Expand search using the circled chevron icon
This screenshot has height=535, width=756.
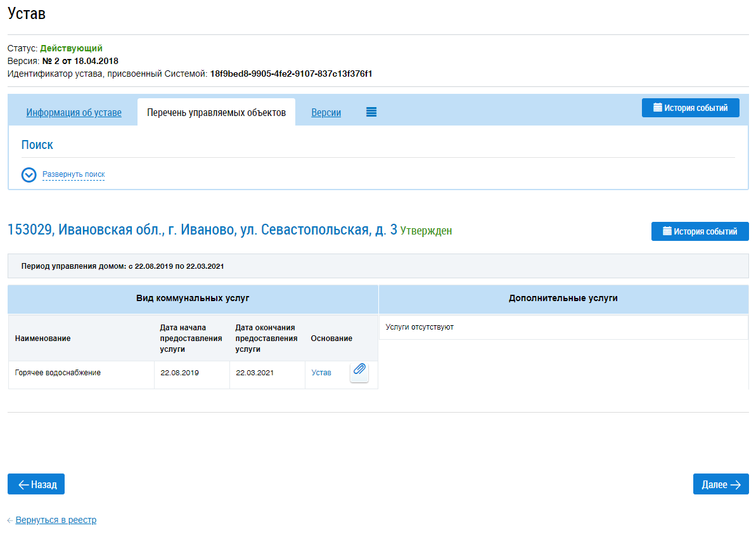tap(29, 175)
